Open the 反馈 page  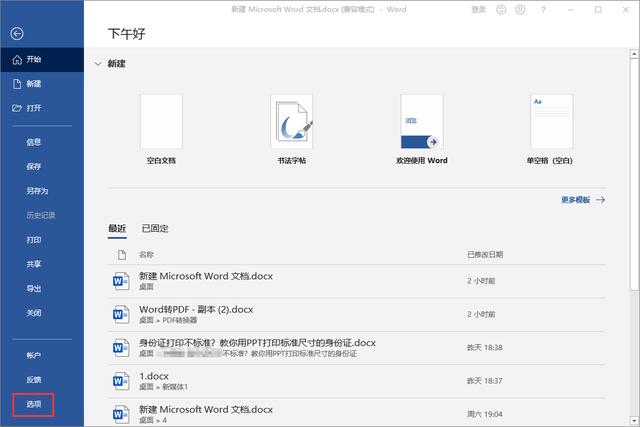tap(34, 380)
